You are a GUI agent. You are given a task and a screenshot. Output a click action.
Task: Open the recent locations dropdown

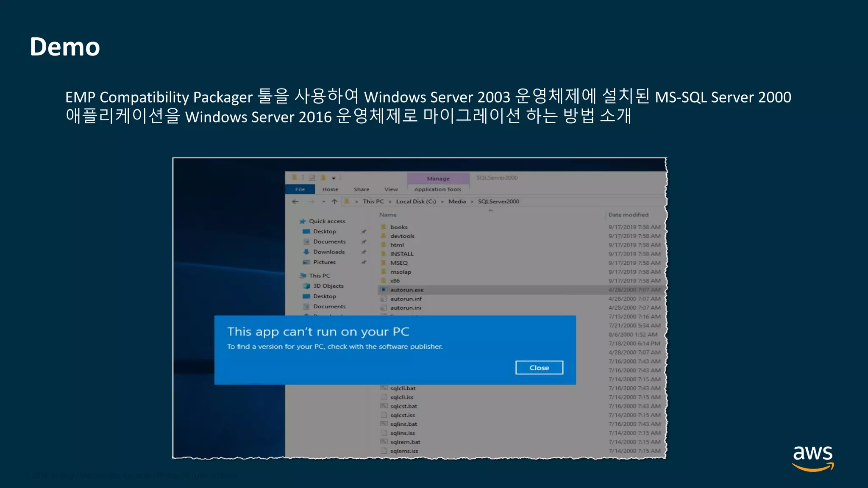323,202
